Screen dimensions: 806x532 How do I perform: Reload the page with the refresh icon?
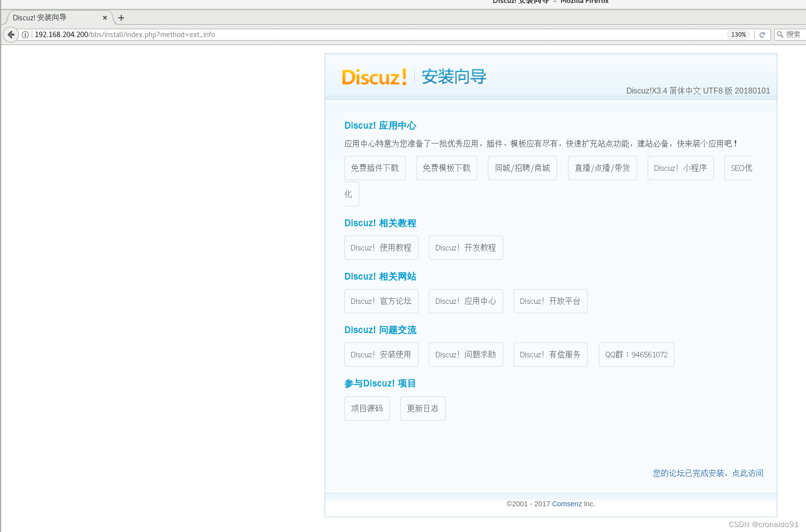point(762,35)
